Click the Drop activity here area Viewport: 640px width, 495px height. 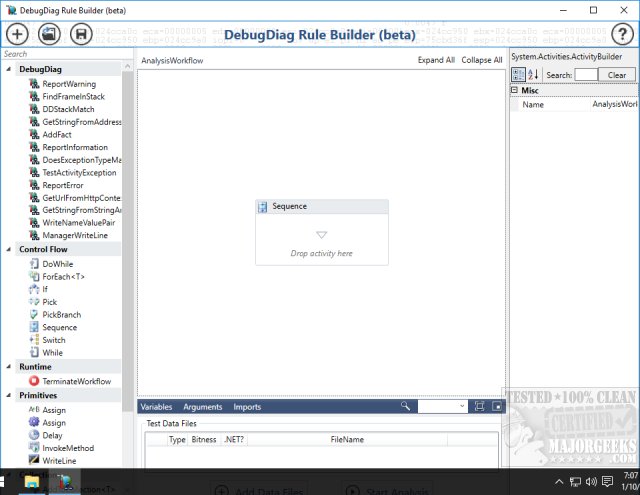tap(322, 253)
